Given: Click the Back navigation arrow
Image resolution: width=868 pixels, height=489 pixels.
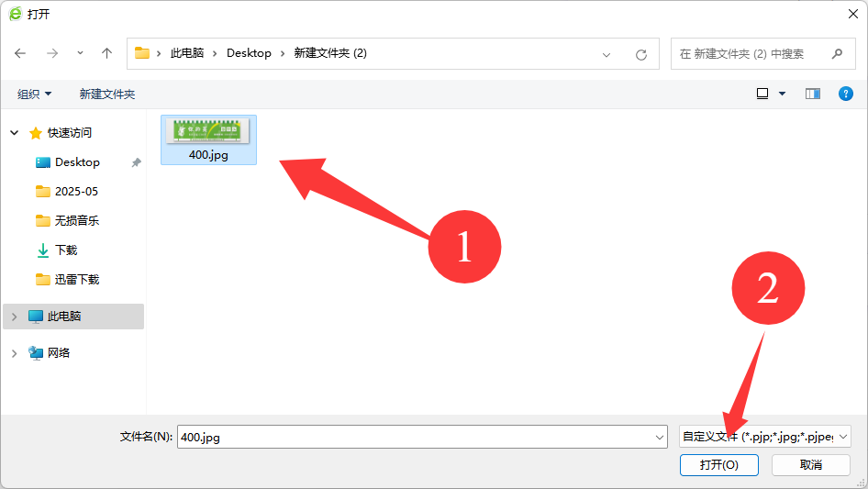Looking at the screenshot, I should [20, 53].
